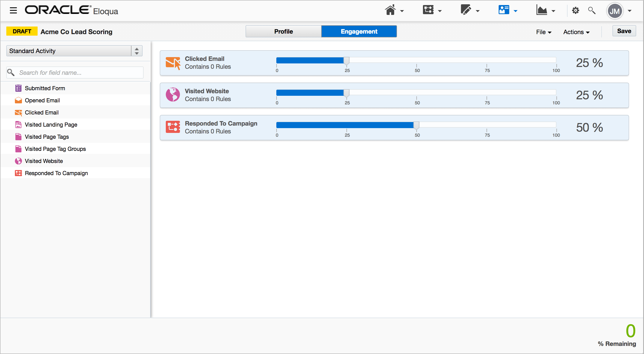Click the search magnifier in top bar
This screenshot has height=354, width=644.
click(592, 11)
